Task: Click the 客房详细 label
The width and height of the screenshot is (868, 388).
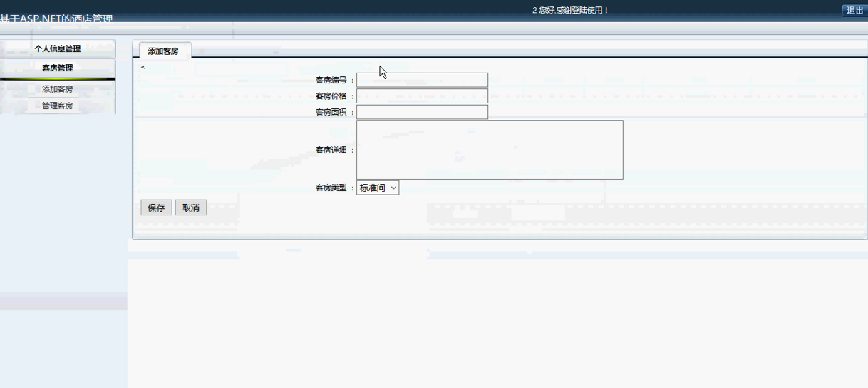Action: pyautogui.click(x=331, y=150)
